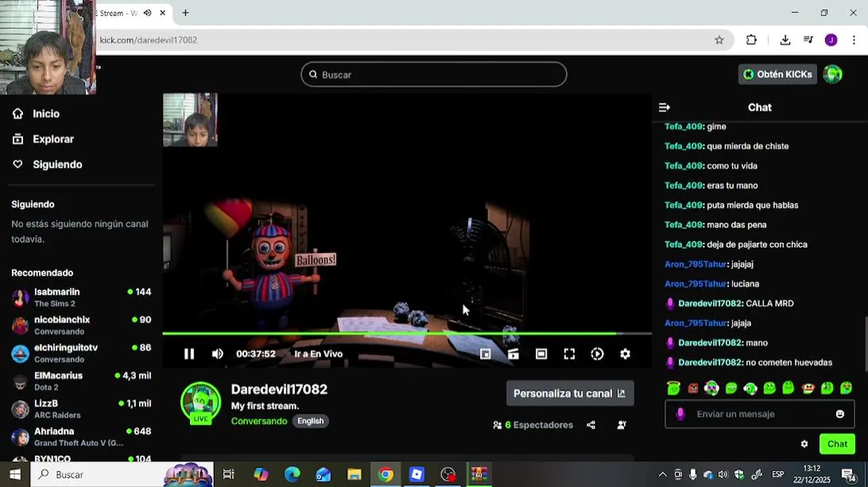Open chat settings gear icon
The height and width of the screenshot is (487, 868).
(x=804, y=444)
